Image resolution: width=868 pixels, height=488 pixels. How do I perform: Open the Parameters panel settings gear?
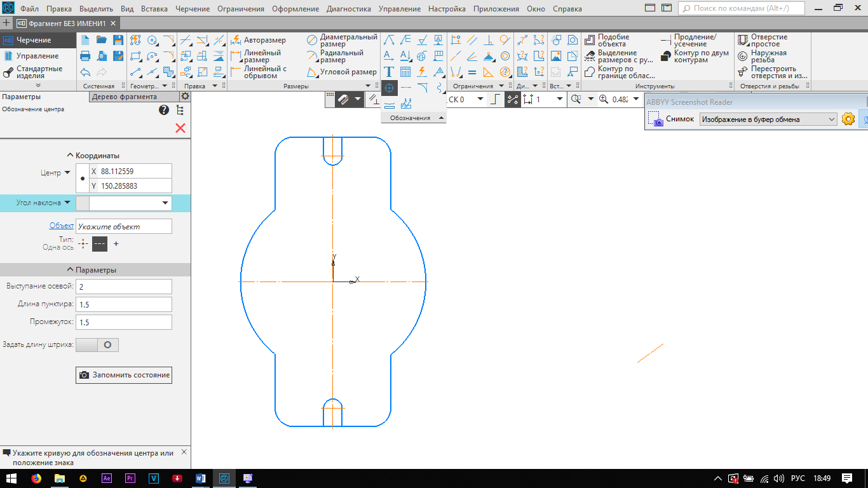coord(185,96)
